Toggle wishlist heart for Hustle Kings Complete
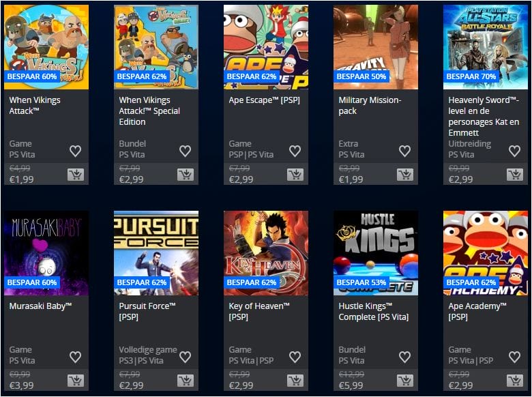The height and width of the screenshot is (397, 532). pyautogui.click(x=404, y=357)
